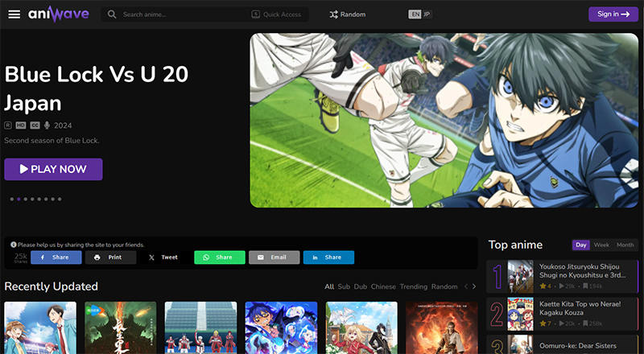Viewport: 644px width, 354px height.
Task: Click the microphone dub icon
Action: (47, 126)
